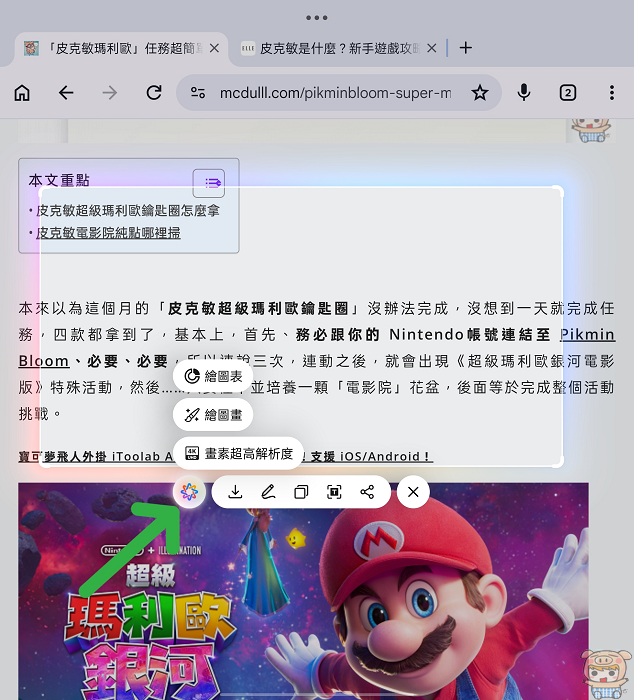Bookmark this page with the star icon
The width and height of the screenshot is (634, 700).
480,93
